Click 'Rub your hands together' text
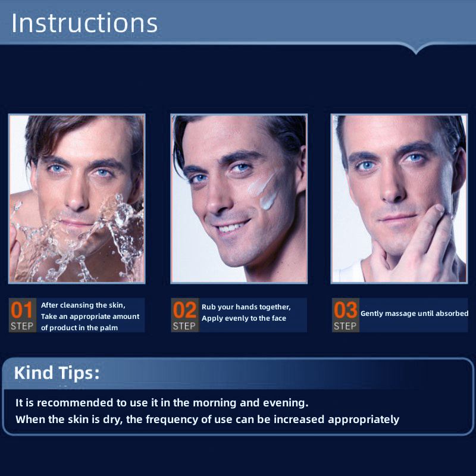The image size is (476, 476). coord(246,307)
